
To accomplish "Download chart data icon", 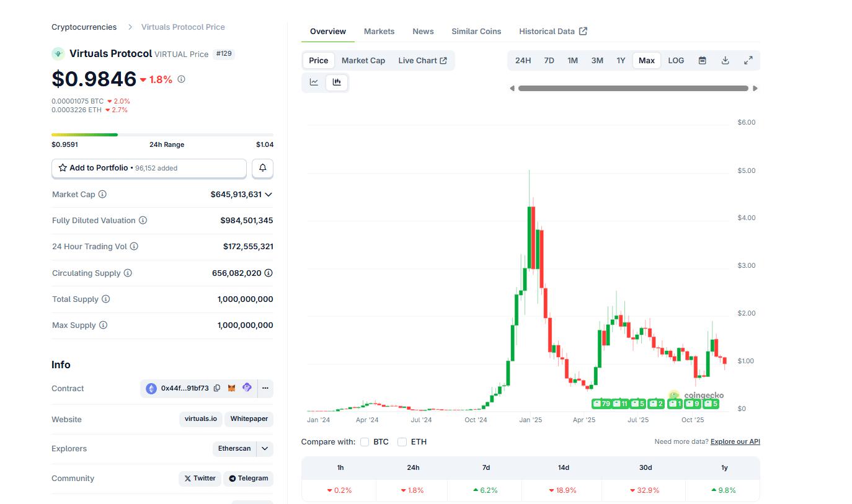I will click(725, 61).
